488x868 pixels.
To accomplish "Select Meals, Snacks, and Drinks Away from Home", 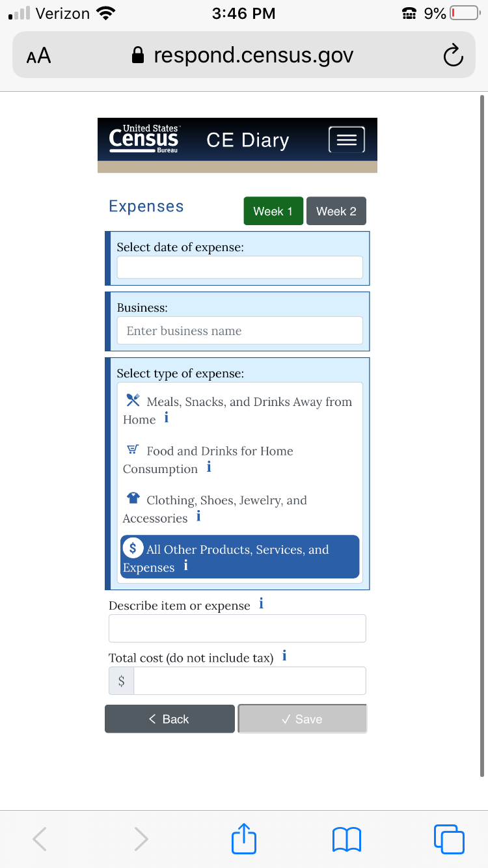I will 239,411.
